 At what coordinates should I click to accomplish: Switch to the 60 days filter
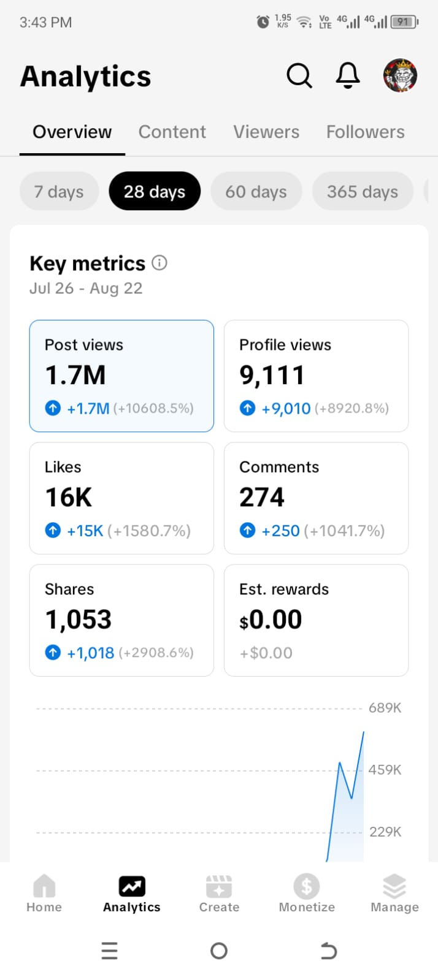(x=256, y=191)
